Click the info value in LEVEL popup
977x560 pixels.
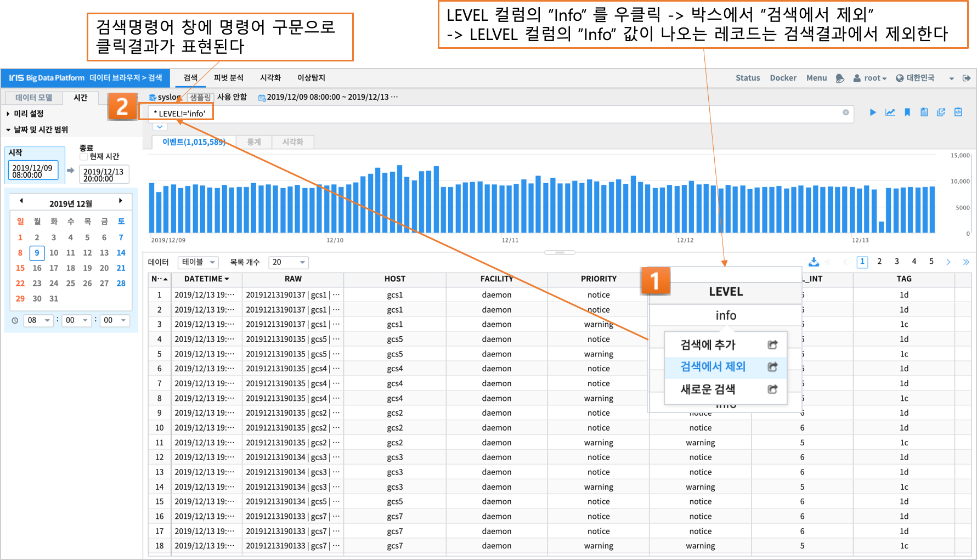(726, 315)
